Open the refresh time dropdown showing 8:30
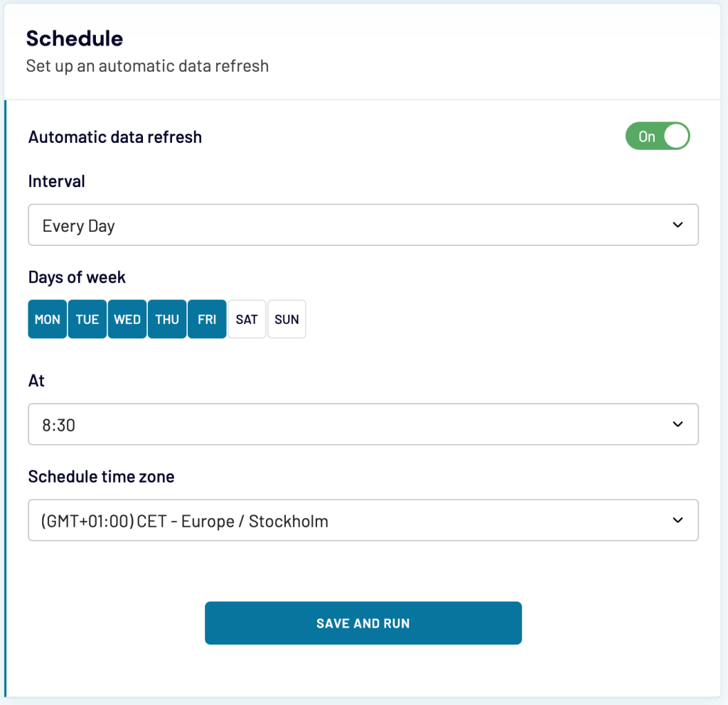Viewport: 728px width, 705px height. click(363, 424)
